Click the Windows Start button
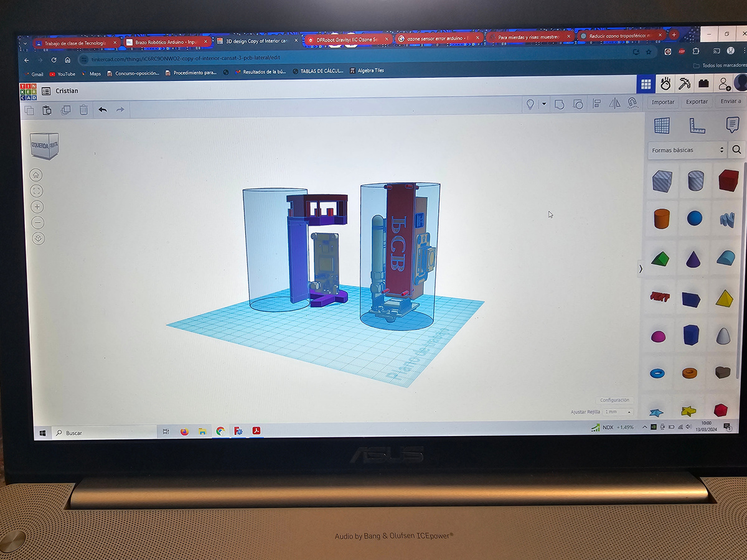The height and width of the screenshot is (560, 747). coord(43,433)
